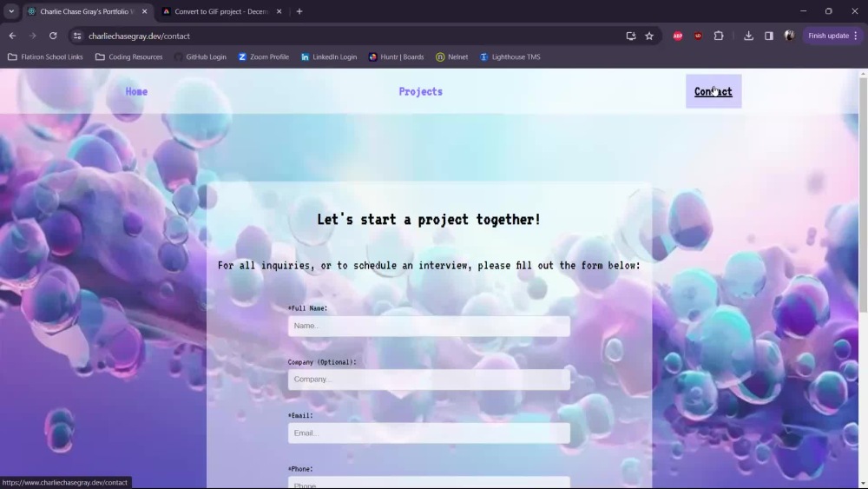Open the Nelnet bookmark
The image size is (868, 489).
point(451,57)
